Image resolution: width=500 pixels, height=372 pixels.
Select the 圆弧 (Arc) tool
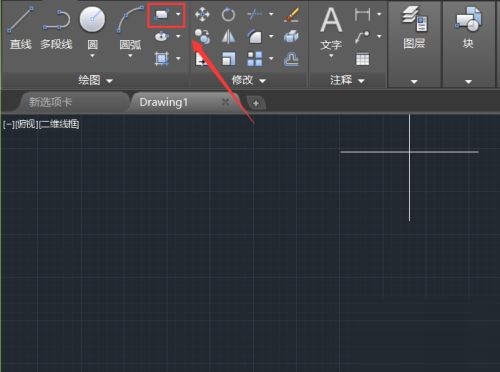tap(130, 29)
